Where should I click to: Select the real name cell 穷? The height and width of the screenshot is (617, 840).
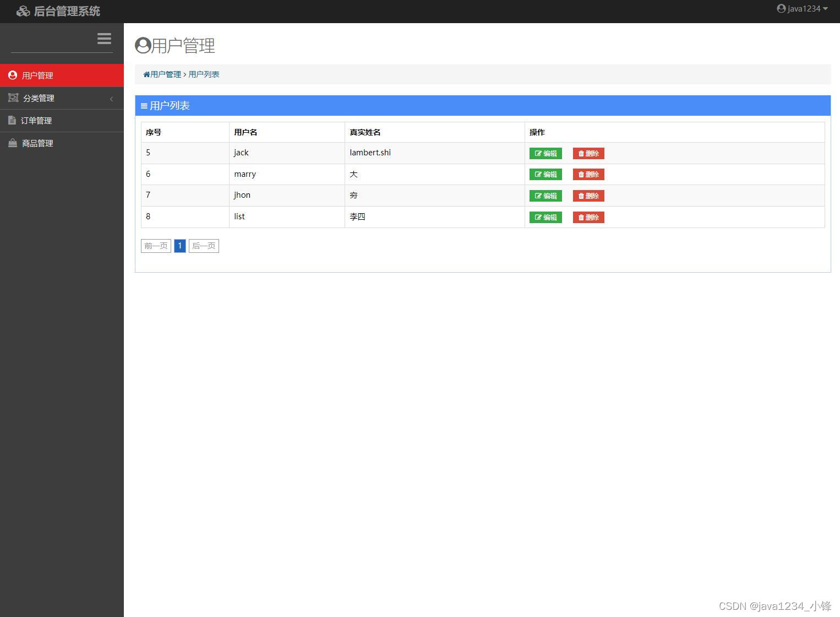pyautogui.click(x=435, y=195)
